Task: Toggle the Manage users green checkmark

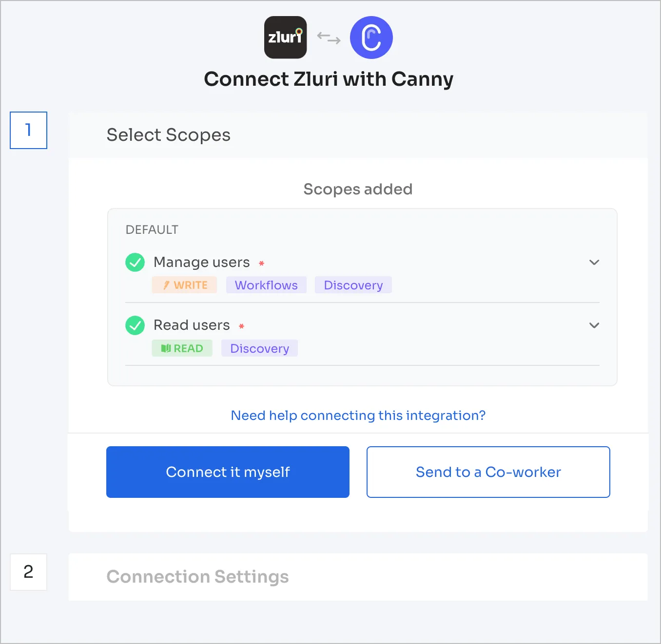Action: click(x=135, y=262)
